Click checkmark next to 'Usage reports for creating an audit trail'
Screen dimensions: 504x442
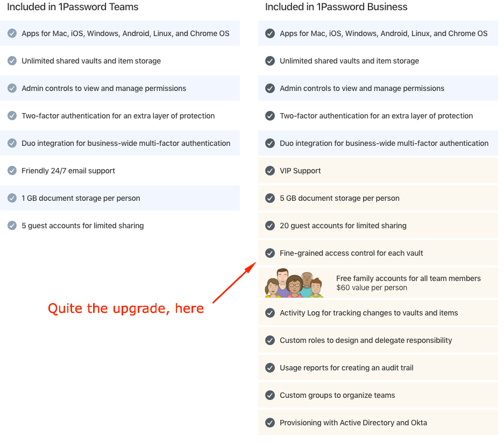pyautogui.click(x=270, y=367)
